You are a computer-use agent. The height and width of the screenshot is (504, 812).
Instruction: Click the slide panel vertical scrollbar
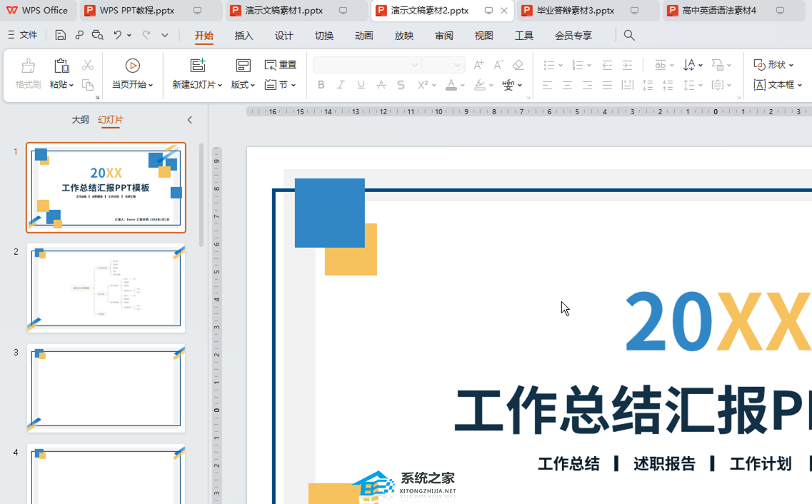click(201, 196)
